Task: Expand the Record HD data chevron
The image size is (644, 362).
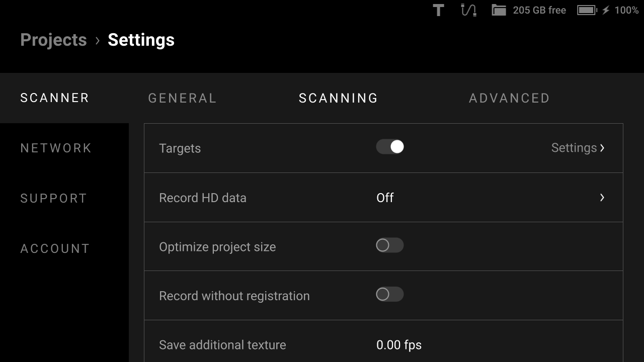Action: click(x=602, y=198)
